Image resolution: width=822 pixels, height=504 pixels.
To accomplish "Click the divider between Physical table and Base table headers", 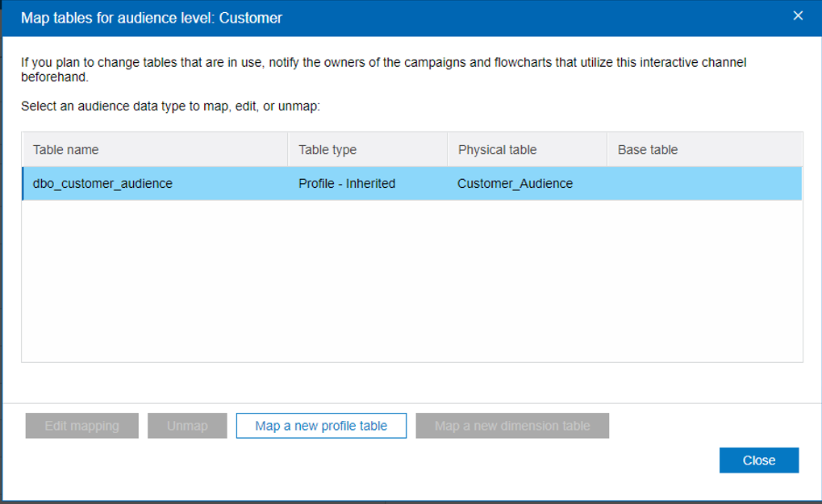I will (x=607, y=149).
